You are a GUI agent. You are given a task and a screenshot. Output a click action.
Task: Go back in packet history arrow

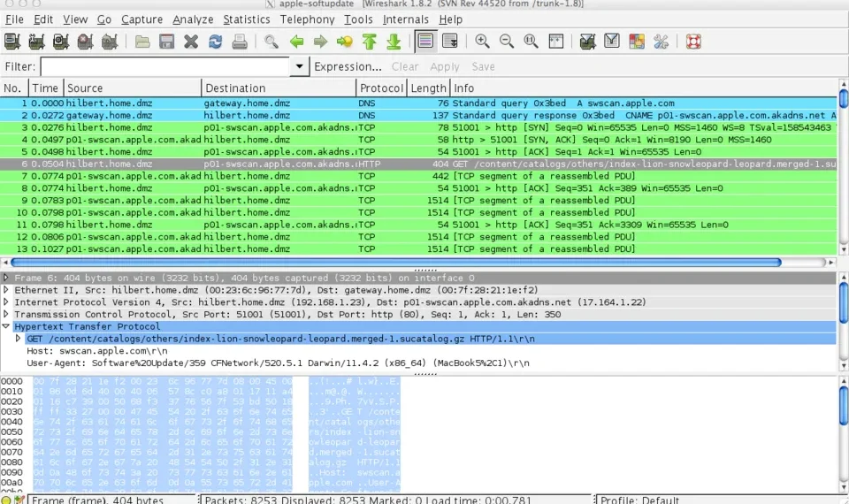click(x=296, y=42)
